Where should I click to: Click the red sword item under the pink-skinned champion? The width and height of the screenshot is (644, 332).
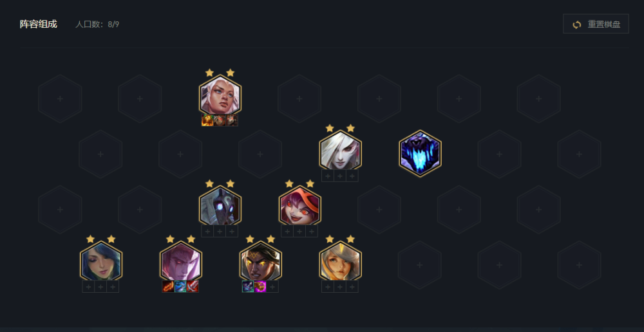point(193,286)
